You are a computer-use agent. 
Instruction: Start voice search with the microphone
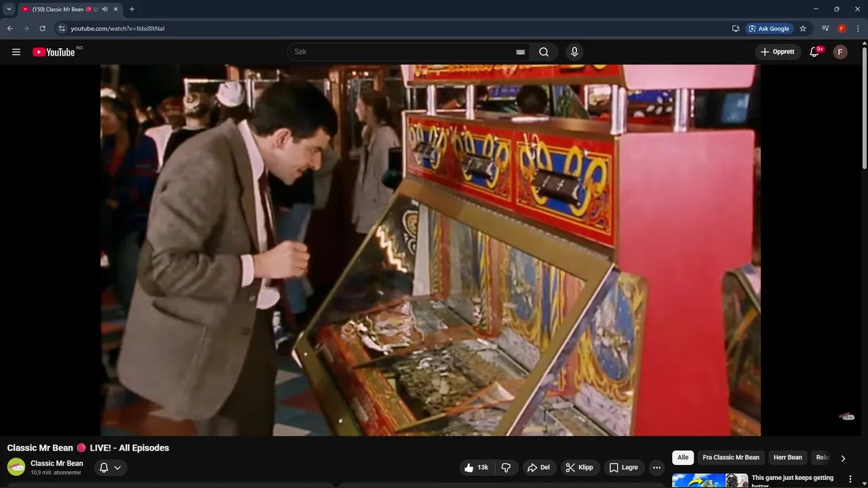574,52
